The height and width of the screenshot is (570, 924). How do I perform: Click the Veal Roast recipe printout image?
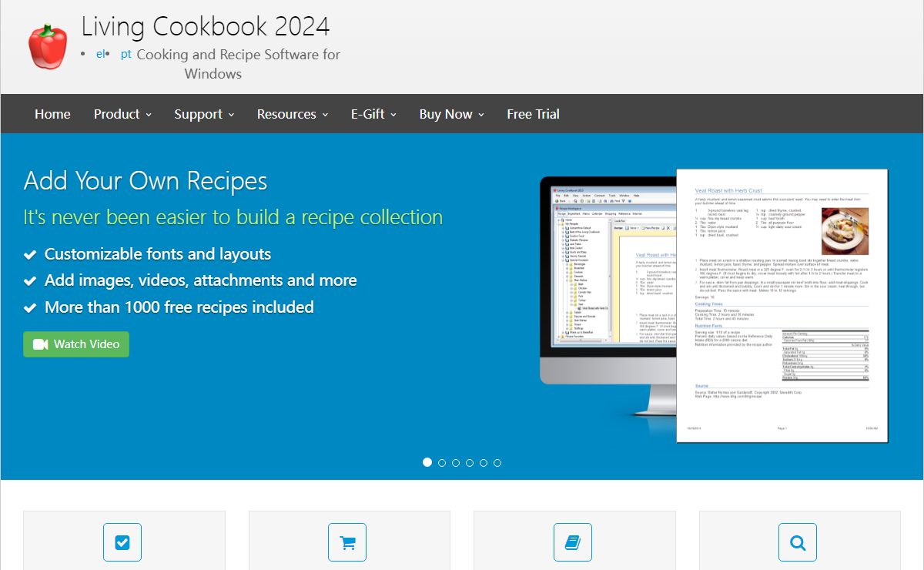coord(782,306)
